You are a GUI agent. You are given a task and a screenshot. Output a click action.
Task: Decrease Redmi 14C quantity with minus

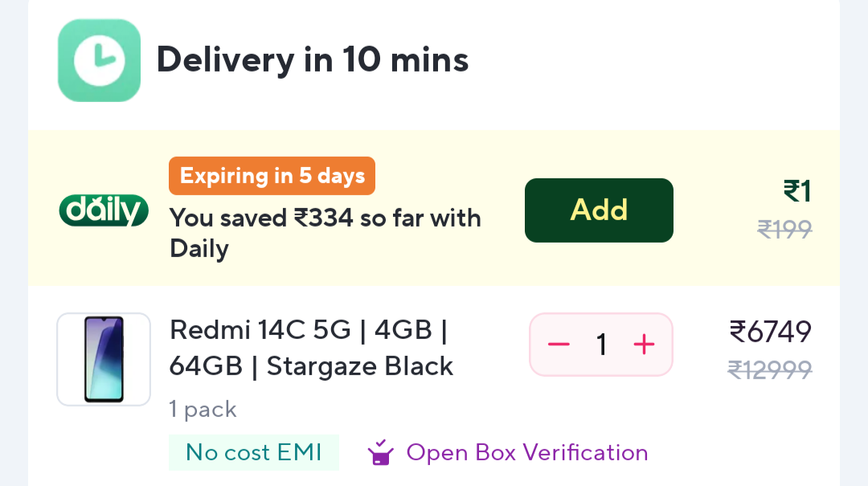[559, 345]
